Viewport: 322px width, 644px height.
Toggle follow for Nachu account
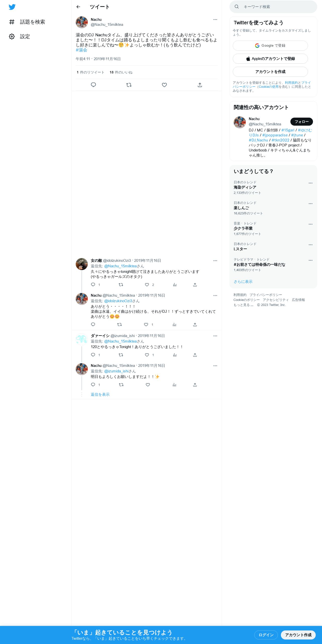pos(301,122)
